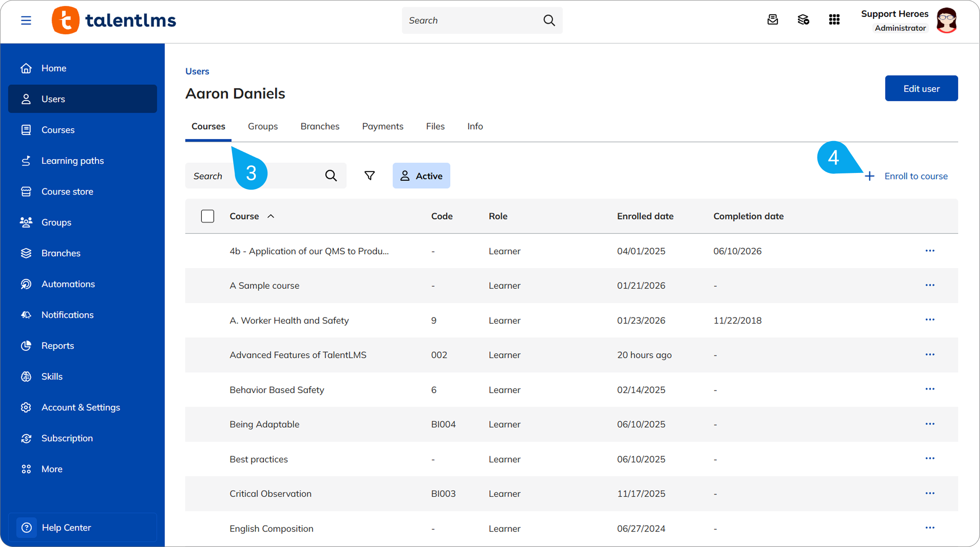Open Users in sidebar
980x547 pixels.
click(83, 99)
